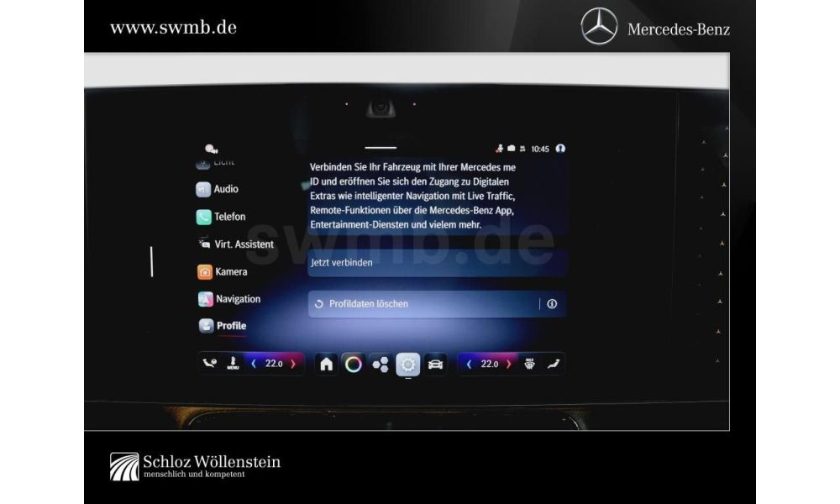
Task: Open info icon beside Profildaten löschen
Action: pyautogui.click(x=552, y=304)
